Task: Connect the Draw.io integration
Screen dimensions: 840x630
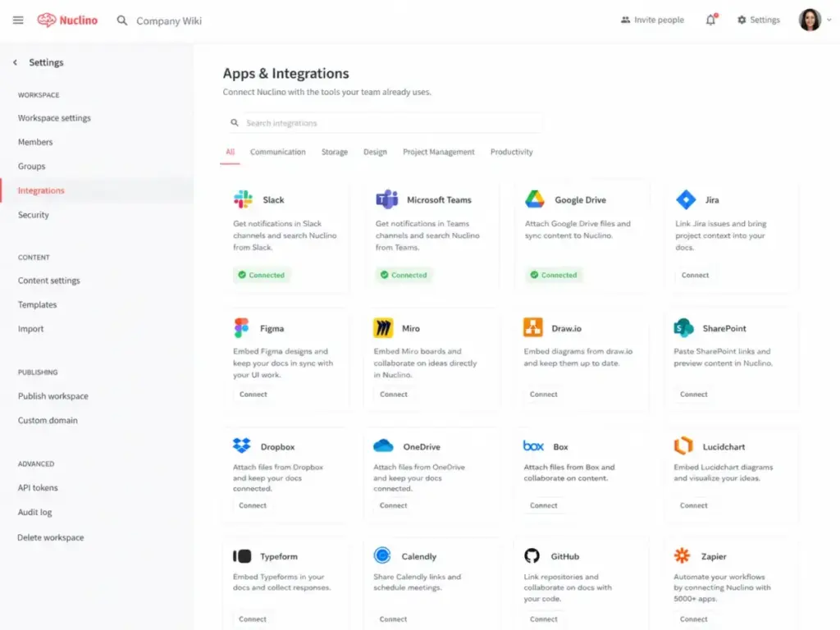Action: tap(544, 395)
